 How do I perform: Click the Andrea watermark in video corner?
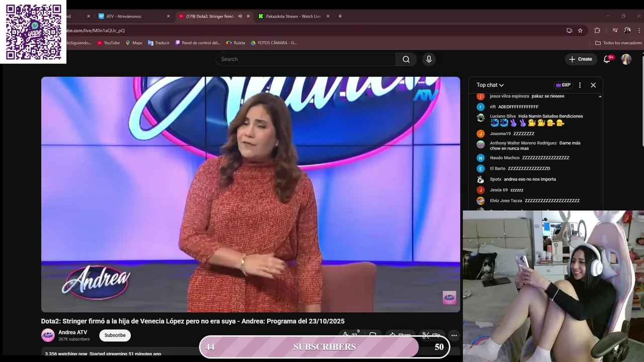coord(449,298)
